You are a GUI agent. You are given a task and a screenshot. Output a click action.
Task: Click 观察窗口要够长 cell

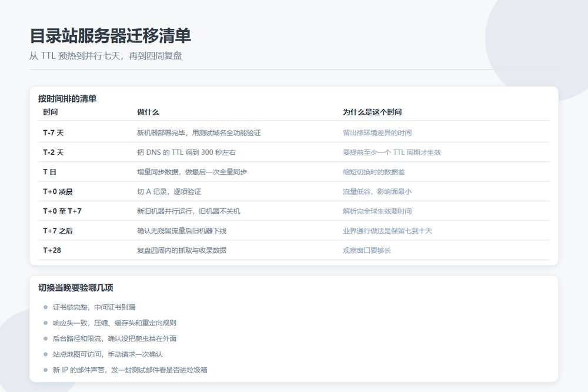(367, 250)
